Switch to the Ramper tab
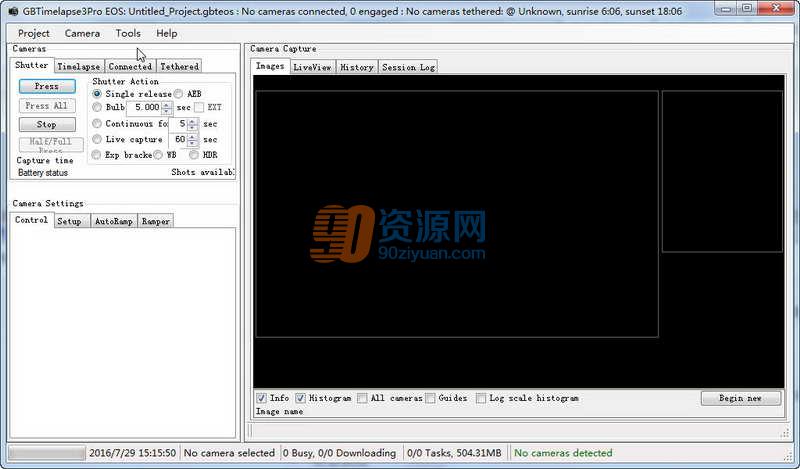 (156, 221)
